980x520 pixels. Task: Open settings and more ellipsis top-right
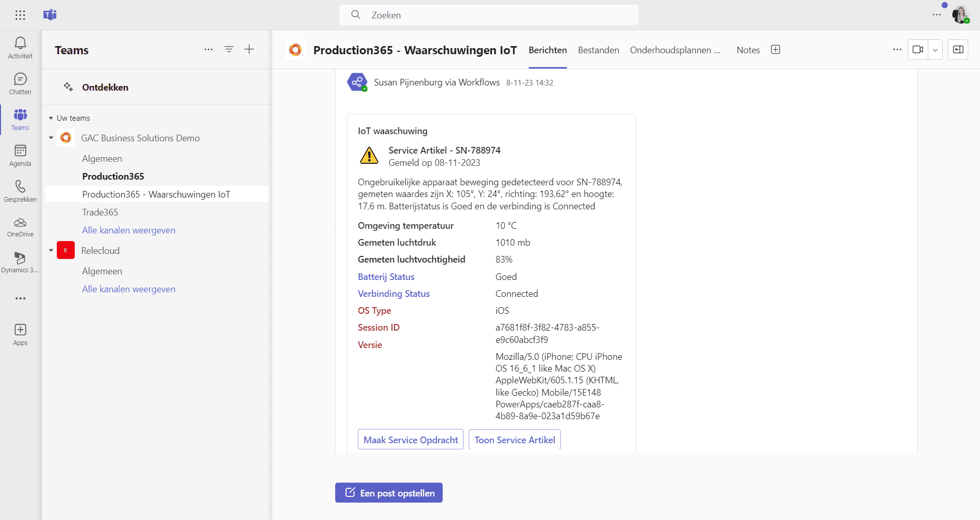pos(937,15)
